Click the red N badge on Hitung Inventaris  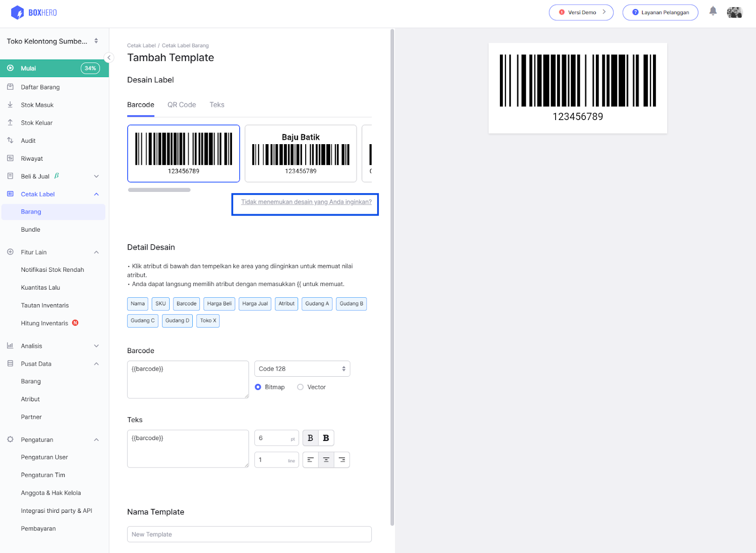pos(75,323)
